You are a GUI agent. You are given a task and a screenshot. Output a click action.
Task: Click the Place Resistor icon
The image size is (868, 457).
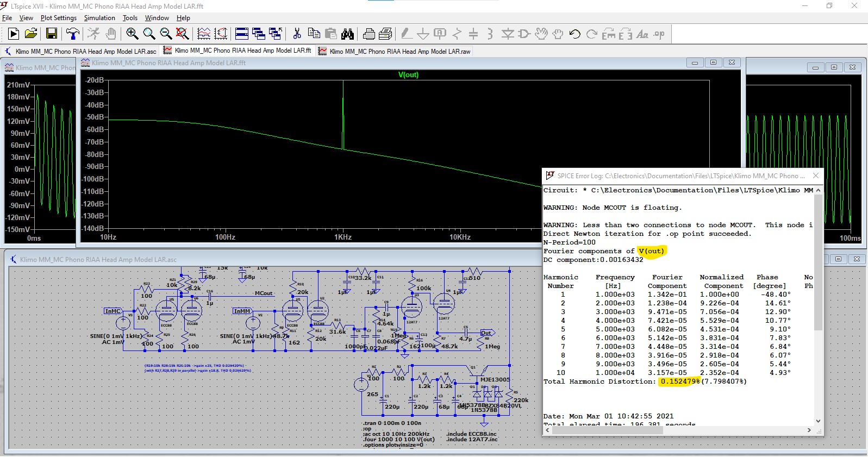[x=457, y=34]
